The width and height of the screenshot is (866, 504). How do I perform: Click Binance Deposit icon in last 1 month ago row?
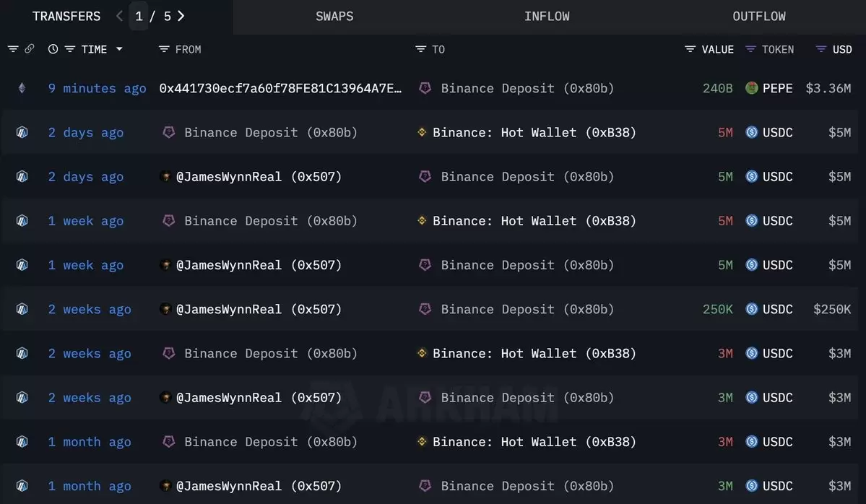(x=425, y=485)
